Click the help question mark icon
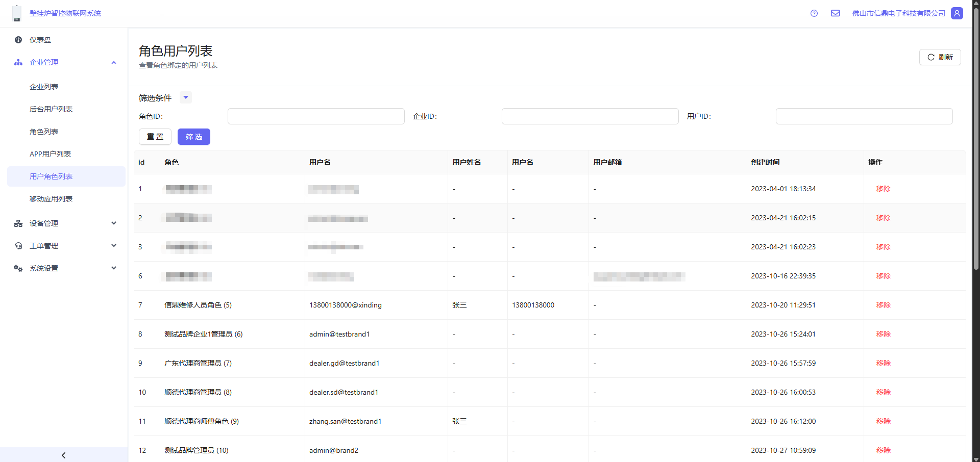 click(814, 13)
